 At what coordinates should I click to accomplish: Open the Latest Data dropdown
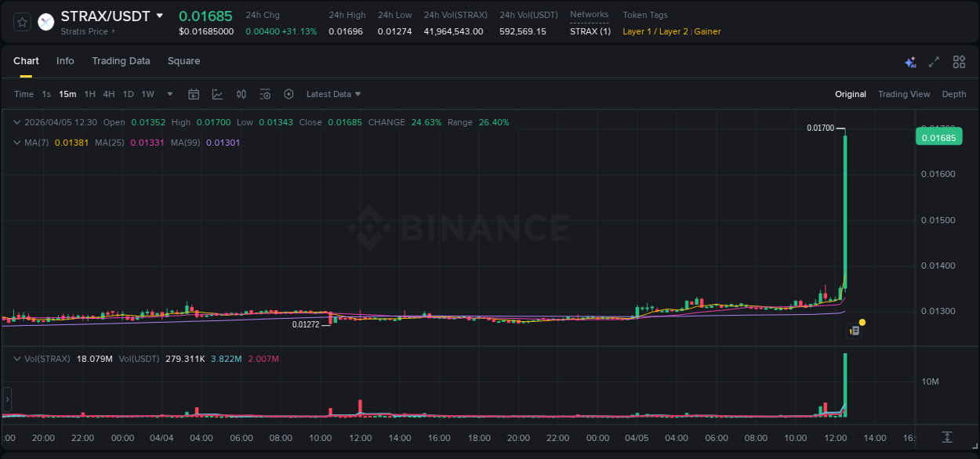pos(332,93)
